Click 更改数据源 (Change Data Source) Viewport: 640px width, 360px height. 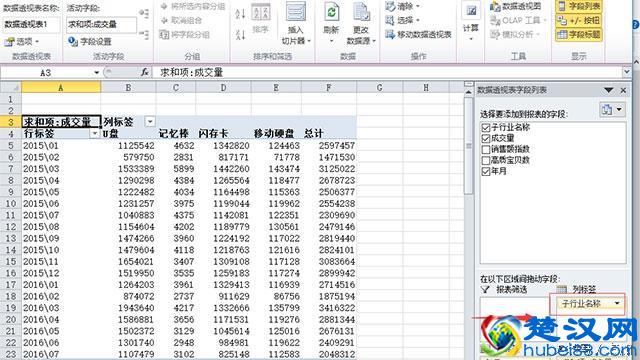(x=361, y=23)
